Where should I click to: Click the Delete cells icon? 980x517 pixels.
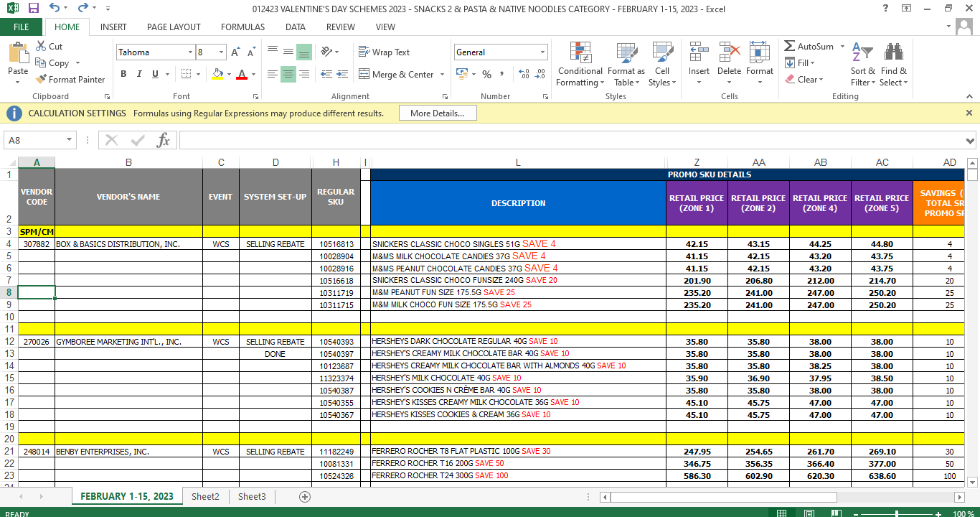[729, 52]
